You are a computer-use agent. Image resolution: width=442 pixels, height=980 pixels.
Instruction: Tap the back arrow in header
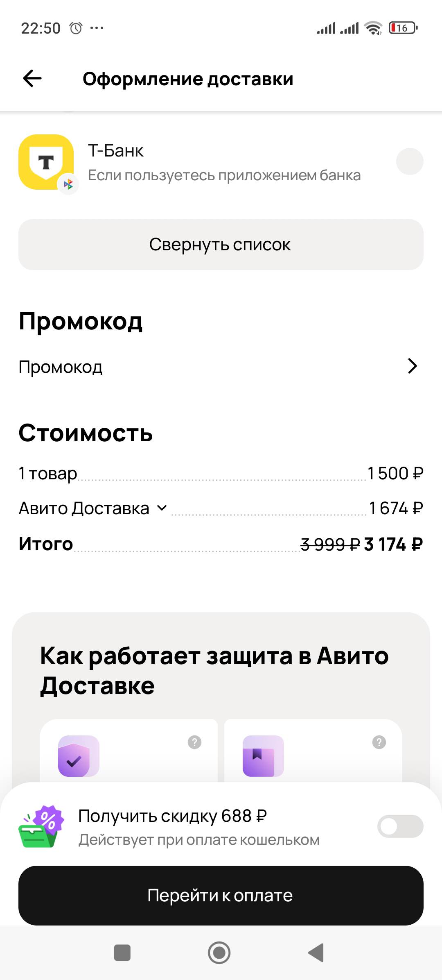pyautogui.click(x=32, y=78)
